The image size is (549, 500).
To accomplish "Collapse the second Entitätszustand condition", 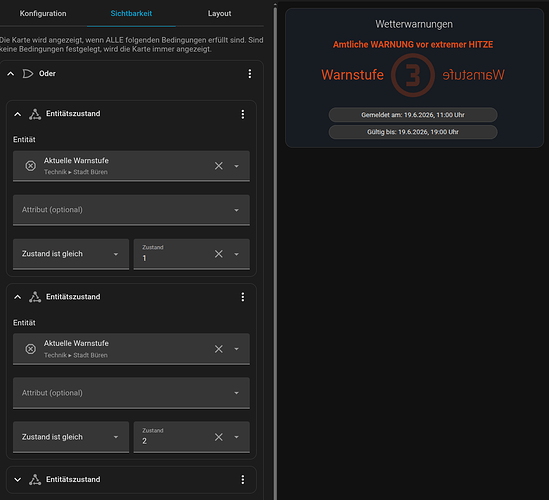I will click(18, 297).
